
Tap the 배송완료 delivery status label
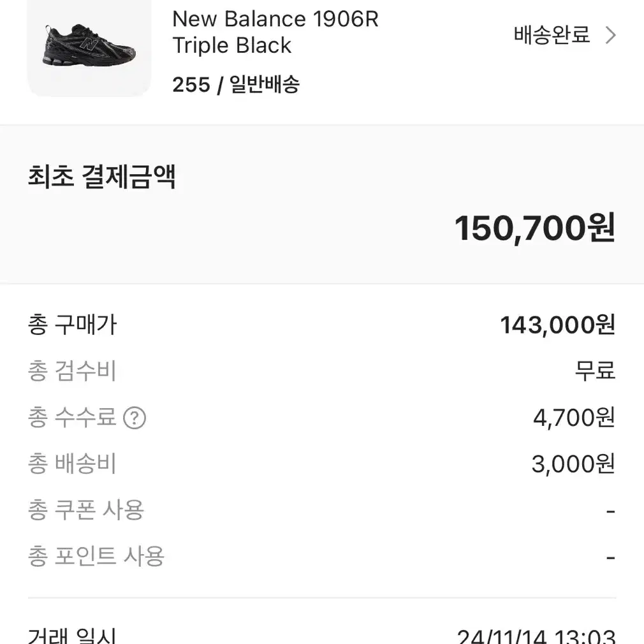[552, 35]
